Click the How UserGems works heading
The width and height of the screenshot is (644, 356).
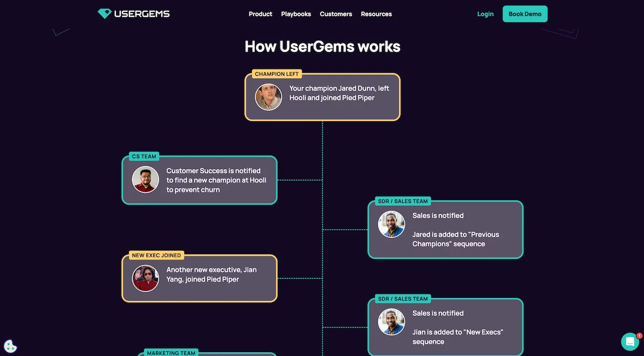click(322, 46)
